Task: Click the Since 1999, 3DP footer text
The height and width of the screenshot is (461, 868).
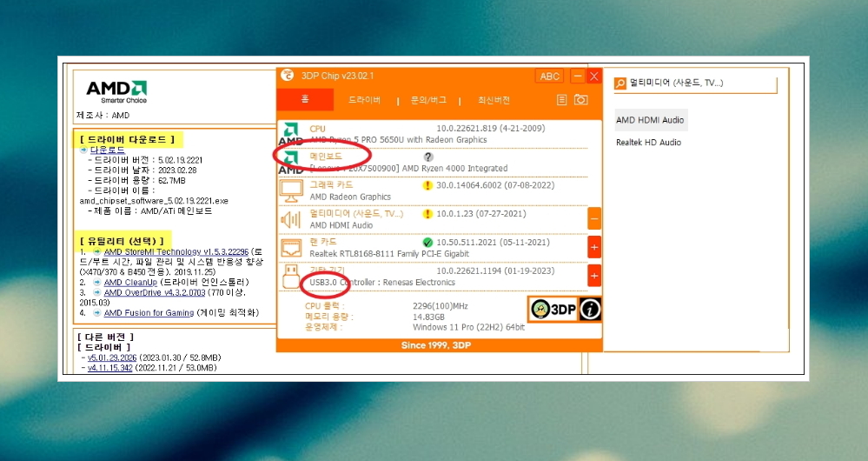Action: [436, 345]
